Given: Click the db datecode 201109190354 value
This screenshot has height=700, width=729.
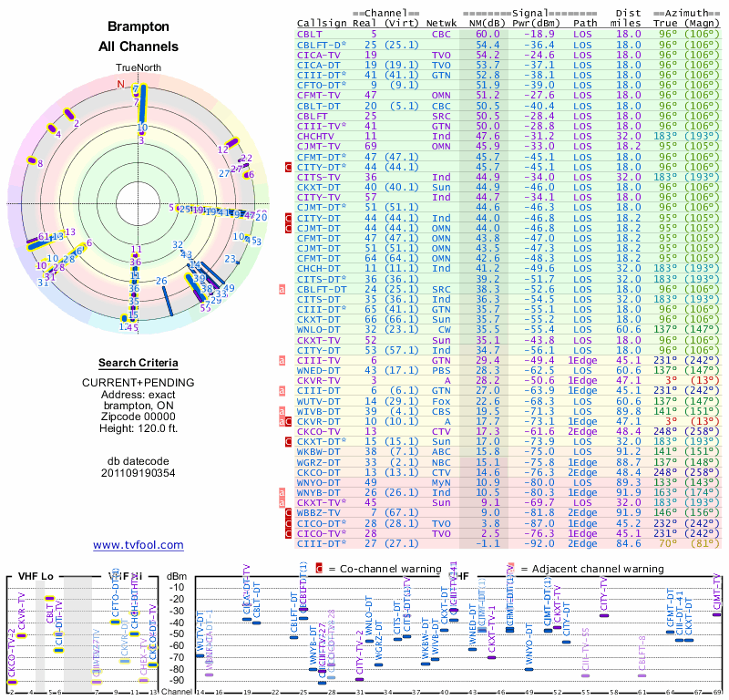Looking at the screenshot, I should [139, 473].
